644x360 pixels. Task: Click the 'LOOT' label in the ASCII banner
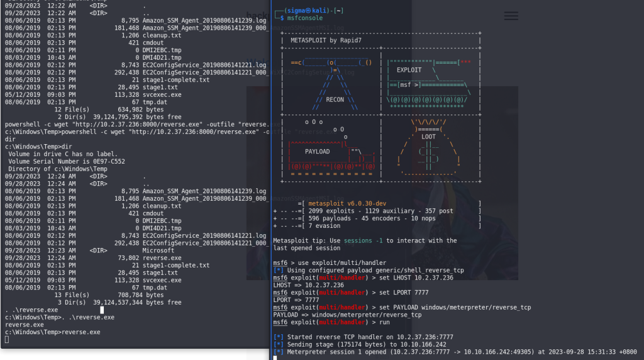[428, 137]
